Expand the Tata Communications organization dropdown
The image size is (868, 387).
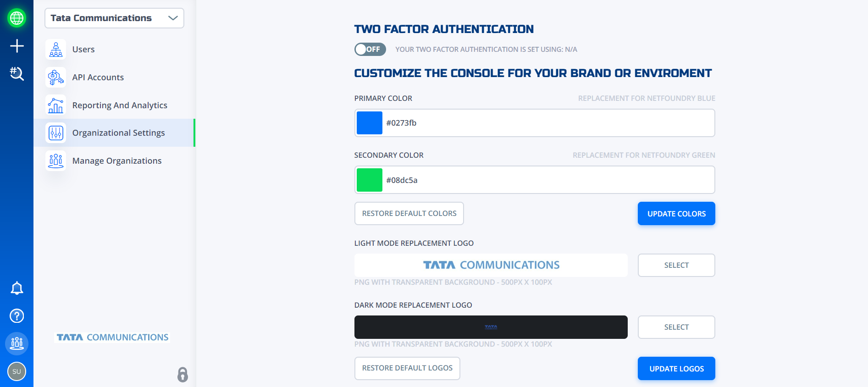[x=114, y=18]
